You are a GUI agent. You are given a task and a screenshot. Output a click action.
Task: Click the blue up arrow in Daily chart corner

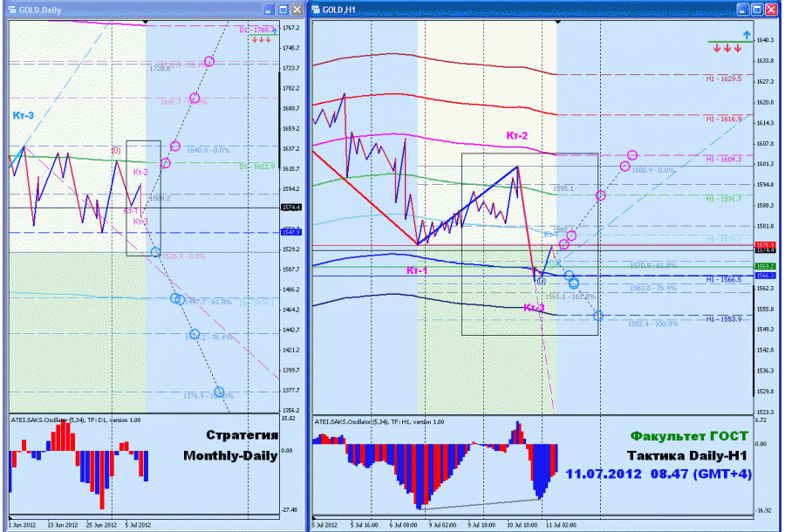275,31
